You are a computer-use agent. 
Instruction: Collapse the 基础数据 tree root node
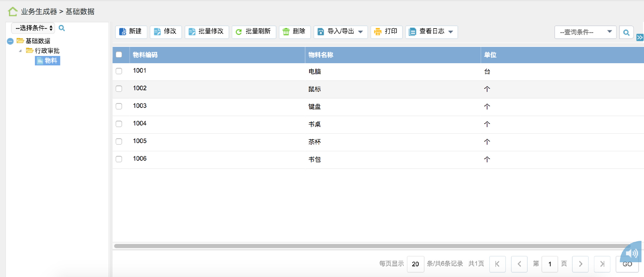tap(10, 41)
